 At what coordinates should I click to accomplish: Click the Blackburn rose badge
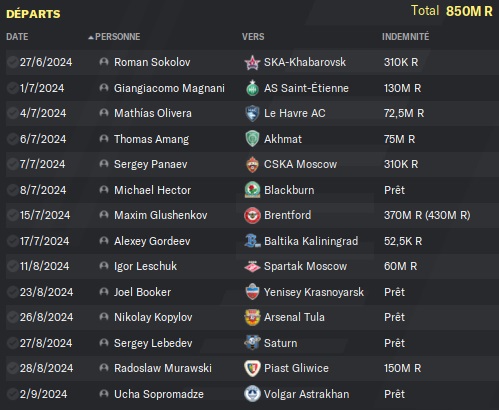point(252,190)
